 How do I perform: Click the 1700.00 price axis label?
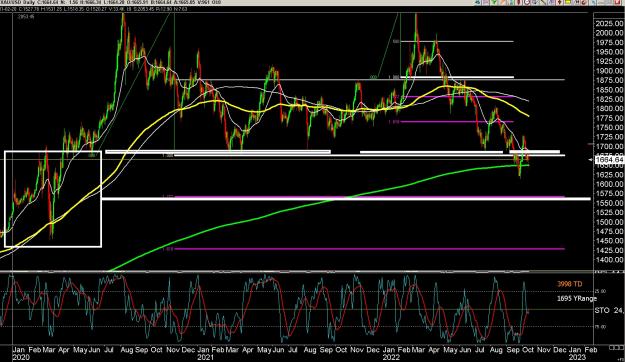[609, 147]
